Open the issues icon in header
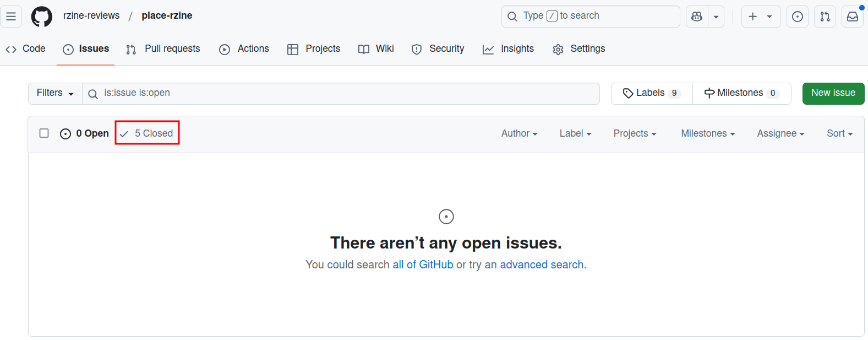 tap(797, 17)
